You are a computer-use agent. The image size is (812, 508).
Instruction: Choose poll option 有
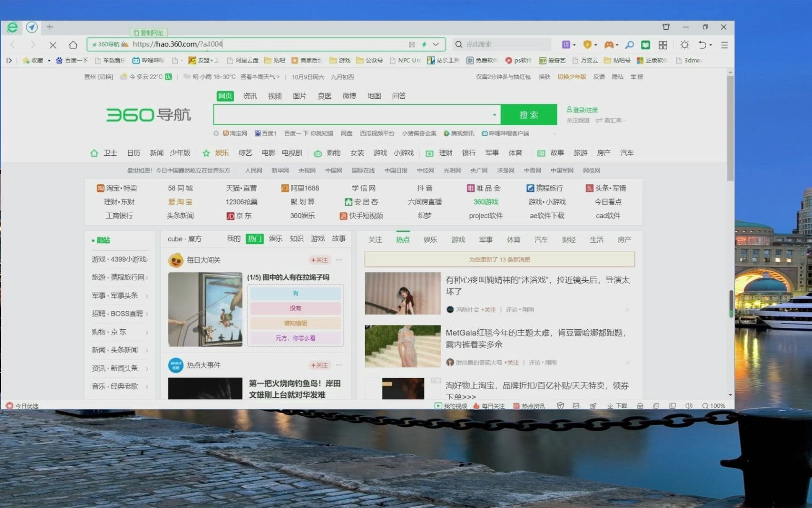[296, 294]
